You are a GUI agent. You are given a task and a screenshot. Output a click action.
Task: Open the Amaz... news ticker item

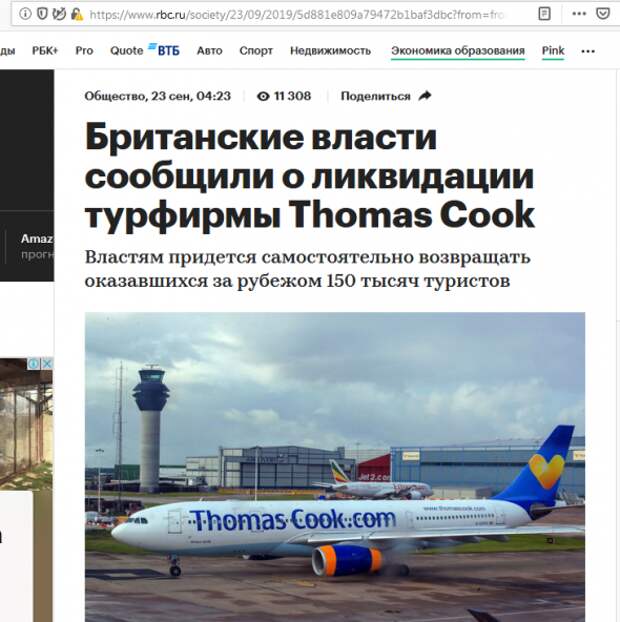point(37,246)
